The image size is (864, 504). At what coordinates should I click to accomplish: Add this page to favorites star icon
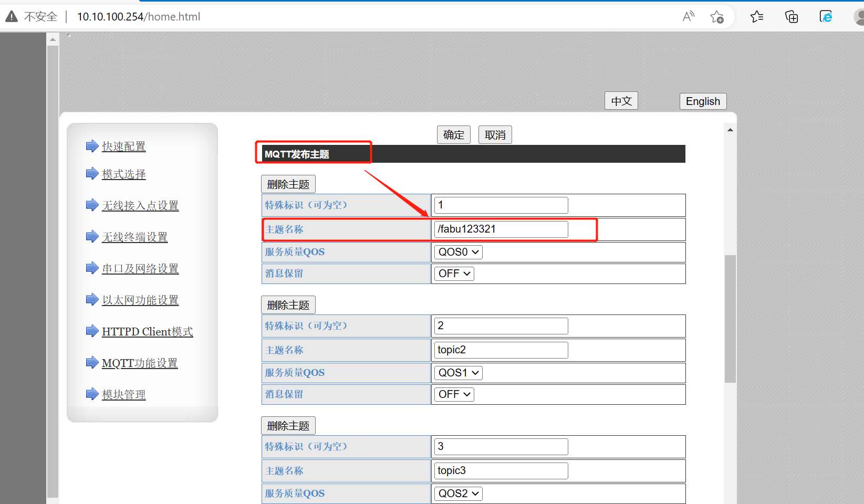click(x=716, y=17)
